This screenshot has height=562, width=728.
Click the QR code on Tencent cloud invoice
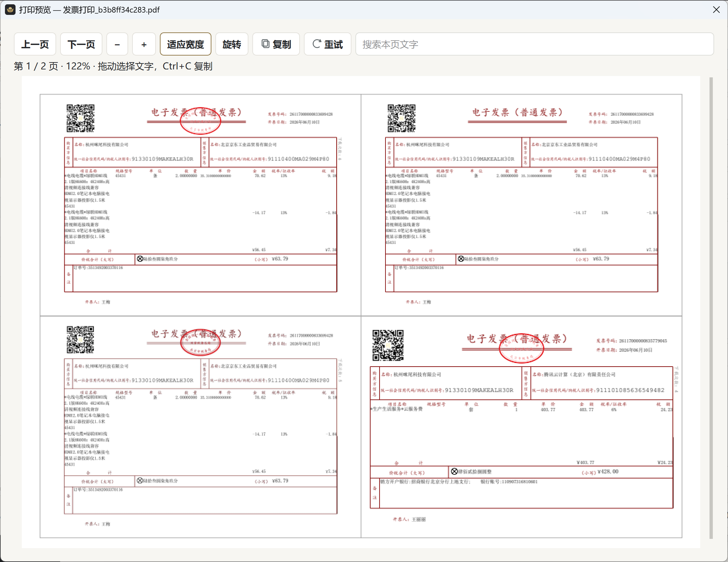pos(388,345)
